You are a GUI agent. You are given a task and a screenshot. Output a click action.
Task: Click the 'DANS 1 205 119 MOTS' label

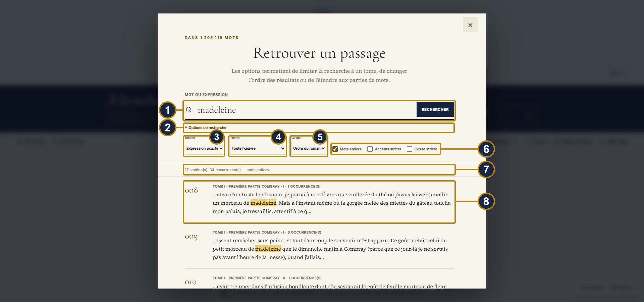click(212, 38)
